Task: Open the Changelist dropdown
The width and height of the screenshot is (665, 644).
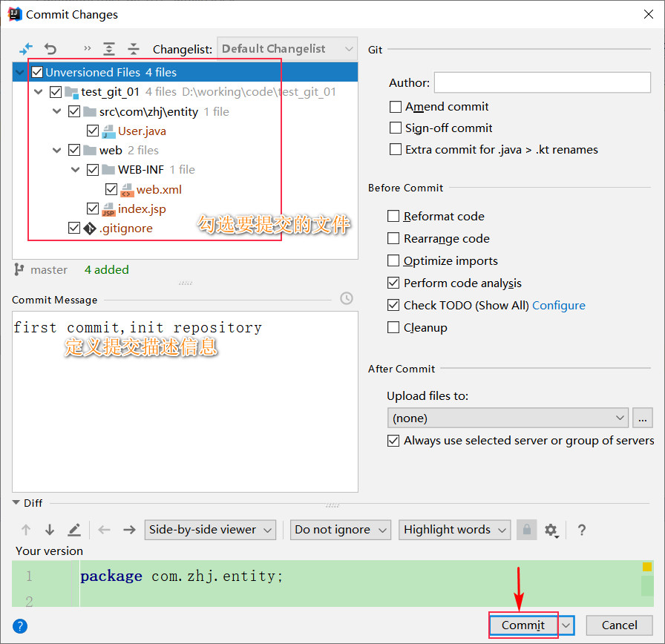Action: tap(287, 49)
